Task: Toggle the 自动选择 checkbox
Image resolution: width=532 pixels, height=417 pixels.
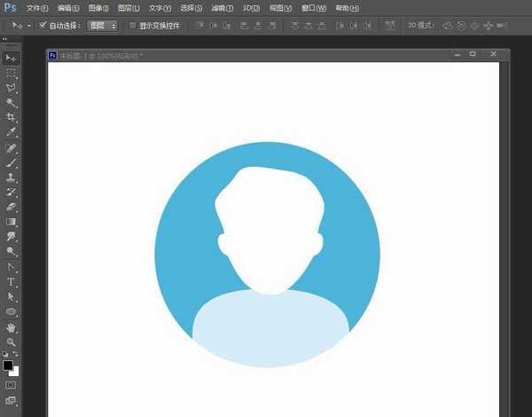Action: tap(43, 26)
